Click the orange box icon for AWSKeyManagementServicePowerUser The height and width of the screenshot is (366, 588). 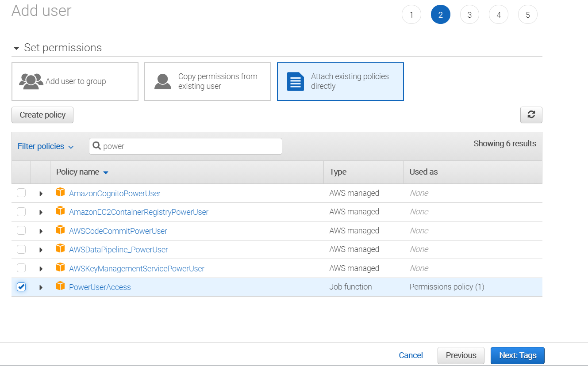[x=60, y=268]
